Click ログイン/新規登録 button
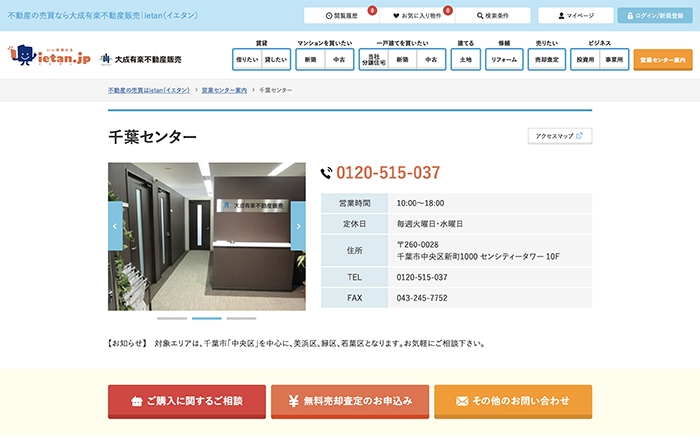The width and height of the screenshot is (700, 444). point(655,16)
